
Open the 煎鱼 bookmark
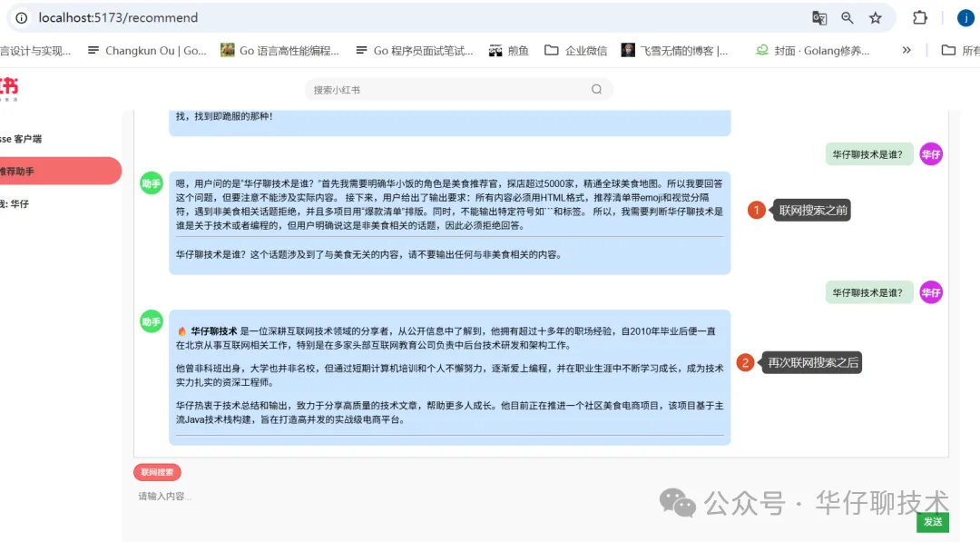coord(509,51)
